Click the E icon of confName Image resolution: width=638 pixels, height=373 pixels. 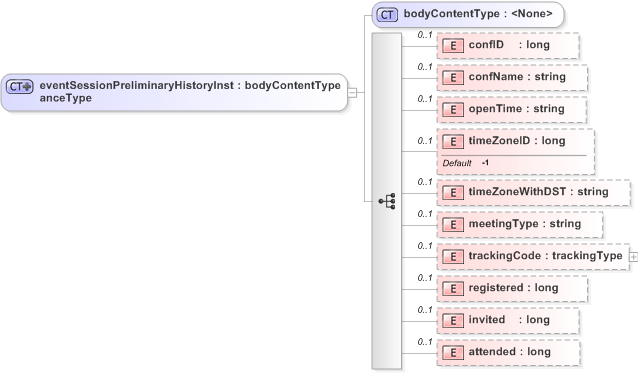[x=452, y=77]
